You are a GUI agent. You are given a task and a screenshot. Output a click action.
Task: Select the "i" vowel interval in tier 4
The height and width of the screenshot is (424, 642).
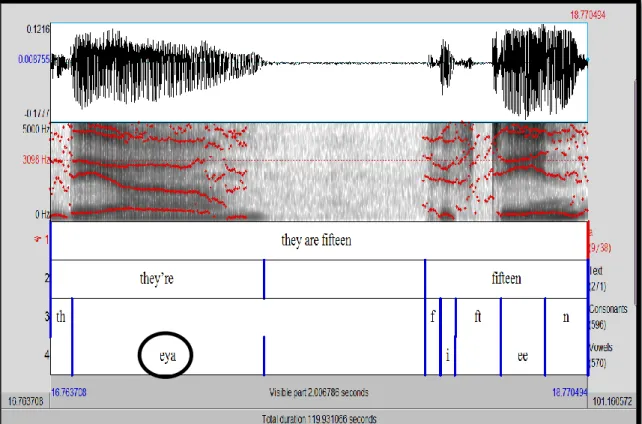point(448,356)
